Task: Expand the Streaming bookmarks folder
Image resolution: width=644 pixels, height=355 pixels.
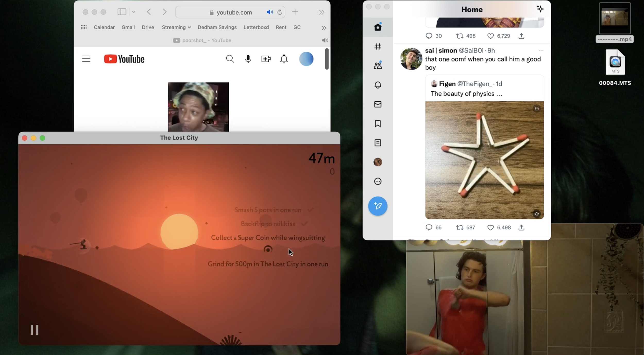Action: 176,27
